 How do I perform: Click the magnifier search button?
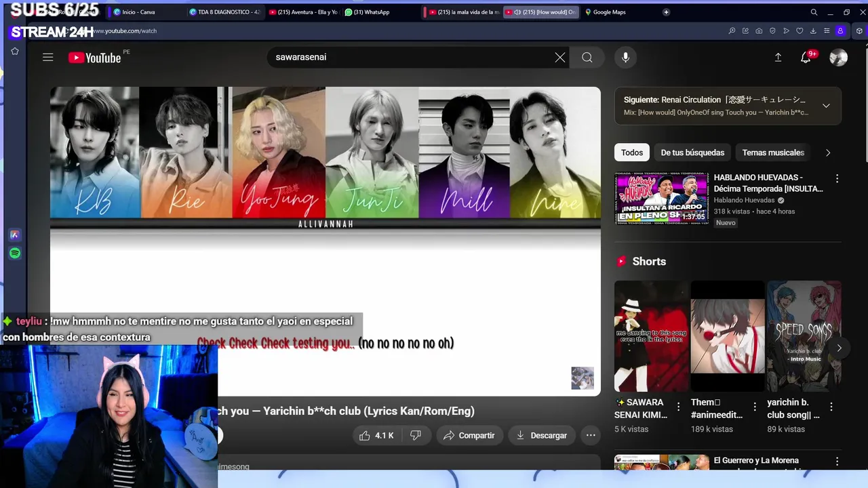(587, 58)
